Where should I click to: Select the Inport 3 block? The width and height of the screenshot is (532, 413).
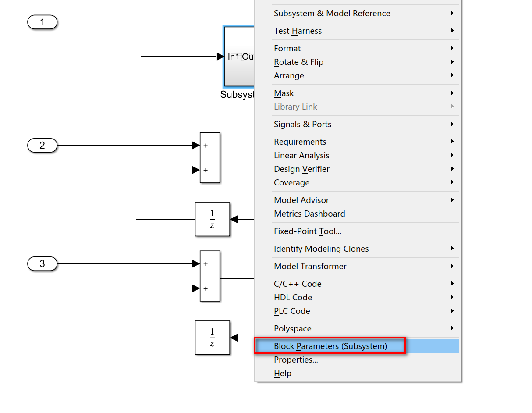(43, 263)
